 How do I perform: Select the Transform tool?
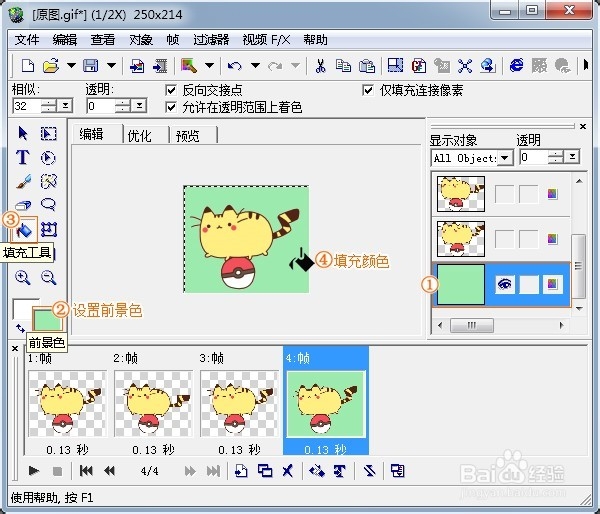click(49, 229)
